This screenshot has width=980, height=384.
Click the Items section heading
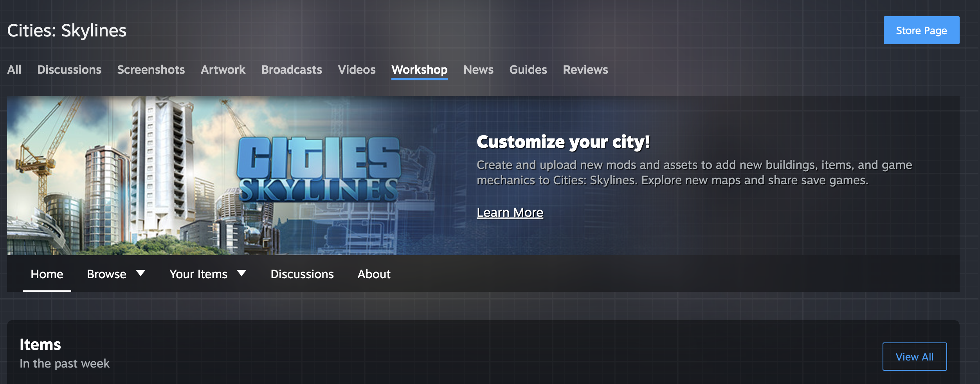click(x=40, y=344)
